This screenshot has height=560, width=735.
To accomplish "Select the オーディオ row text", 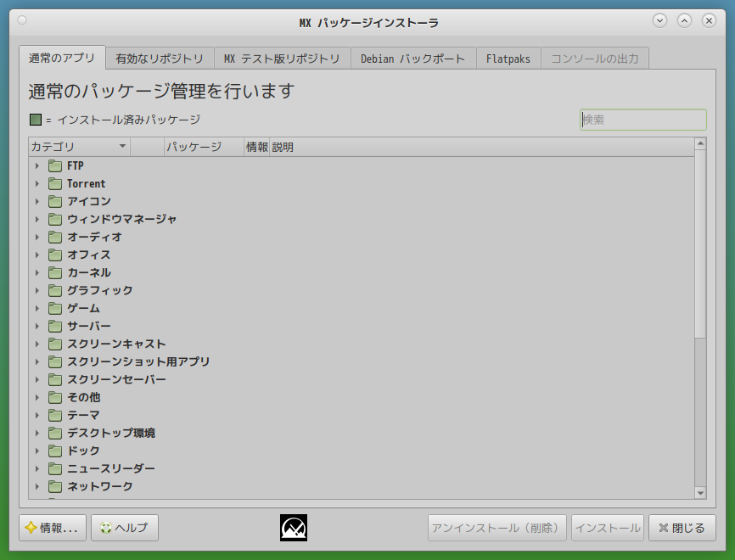I will [94, 237].
